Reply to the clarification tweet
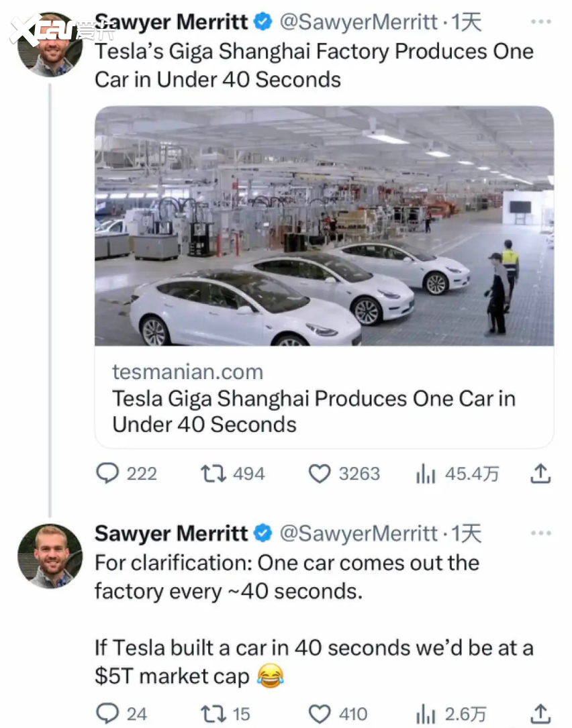This screenshot has width=572, height=728. [108, 713]
